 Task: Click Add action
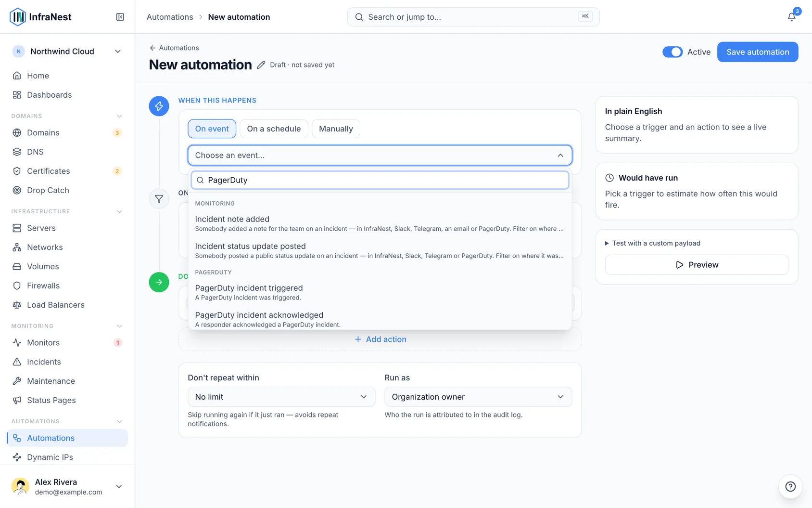pyautogui.click(x=380, y=339)
